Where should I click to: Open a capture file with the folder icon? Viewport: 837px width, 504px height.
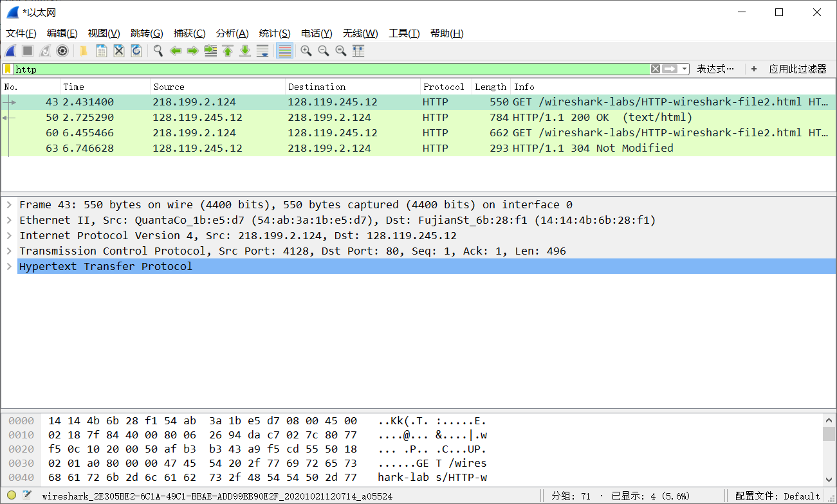click(84, 51)
